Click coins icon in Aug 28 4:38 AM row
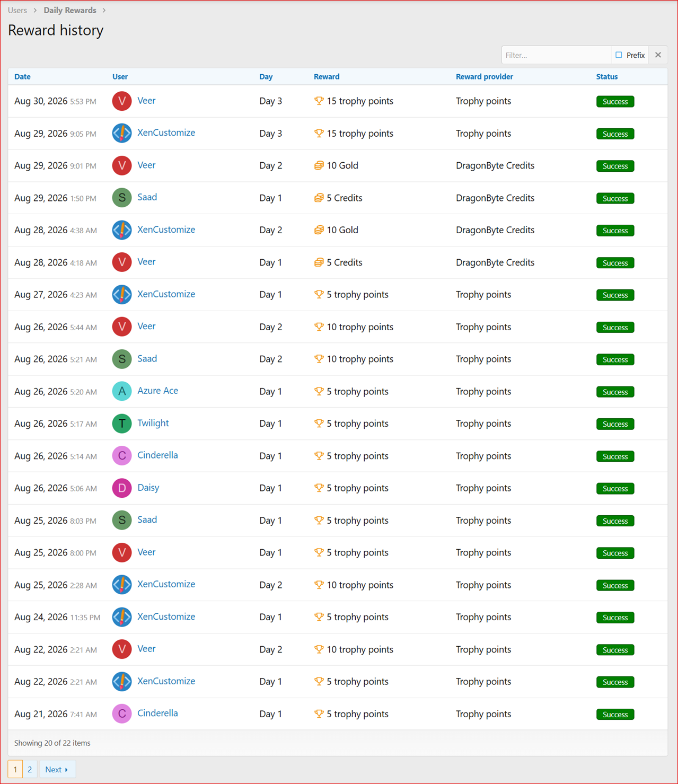The height and width of the screenshot is (784, 678). point(319,230)
